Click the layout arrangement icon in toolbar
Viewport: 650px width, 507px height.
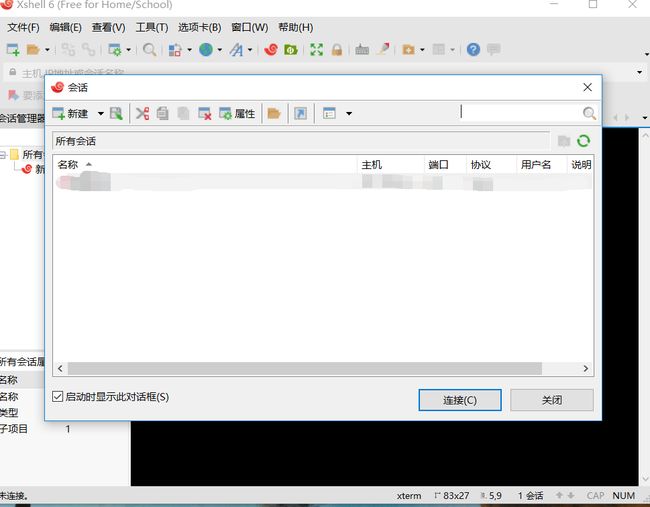click(x=439, y=50)
